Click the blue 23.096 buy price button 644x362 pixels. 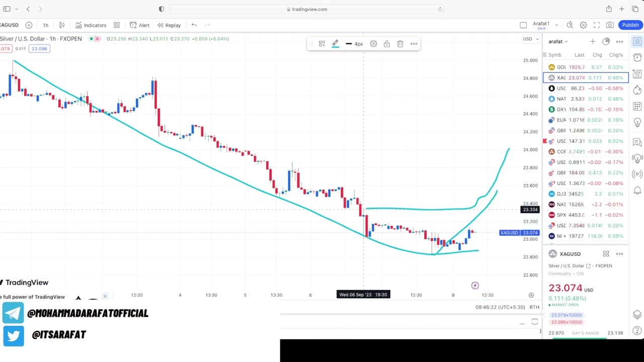click(39, 49)
